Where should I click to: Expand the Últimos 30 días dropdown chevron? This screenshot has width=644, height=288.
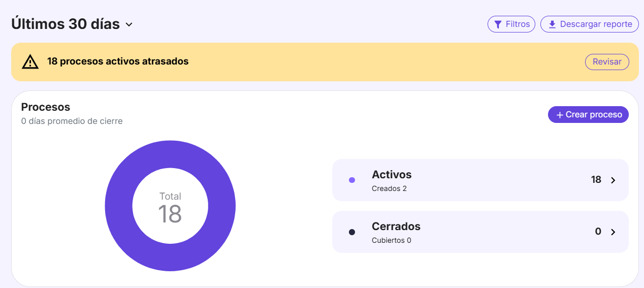coord(129,24)
